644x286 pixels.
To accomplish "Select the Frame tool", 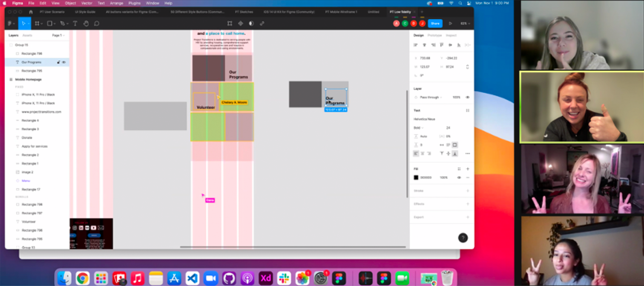I will tap(37, 23).
